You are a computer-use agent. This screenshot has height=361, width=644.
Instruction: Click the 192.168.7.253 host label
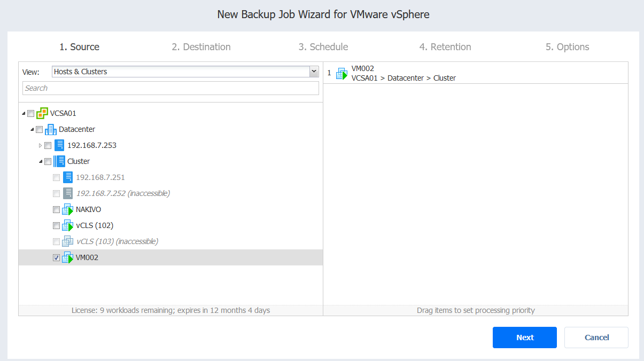[x=92, y=145]
